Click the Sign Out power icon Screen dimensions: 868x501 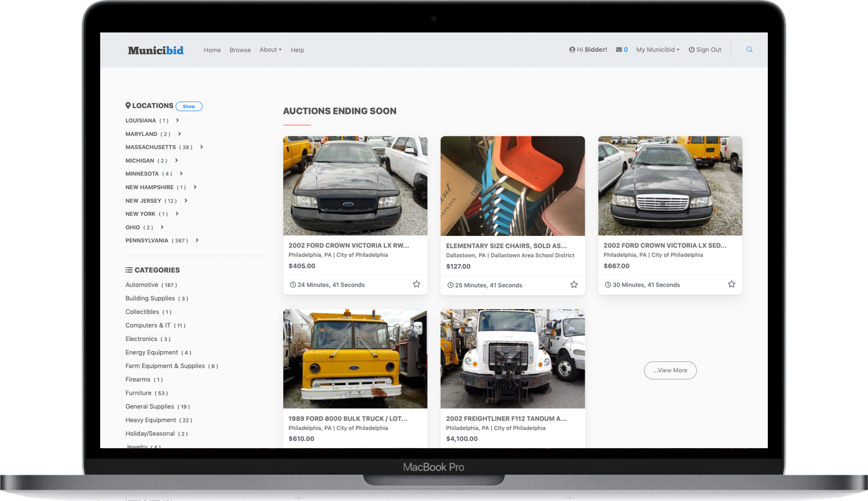[x=691, y=50]
